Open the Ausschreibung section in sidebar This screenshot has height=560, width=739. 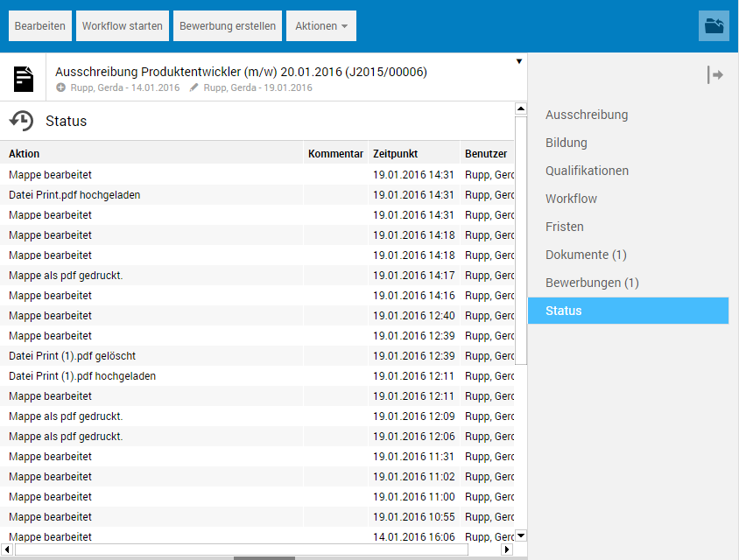pyautogui.click(x=587, y=115)
